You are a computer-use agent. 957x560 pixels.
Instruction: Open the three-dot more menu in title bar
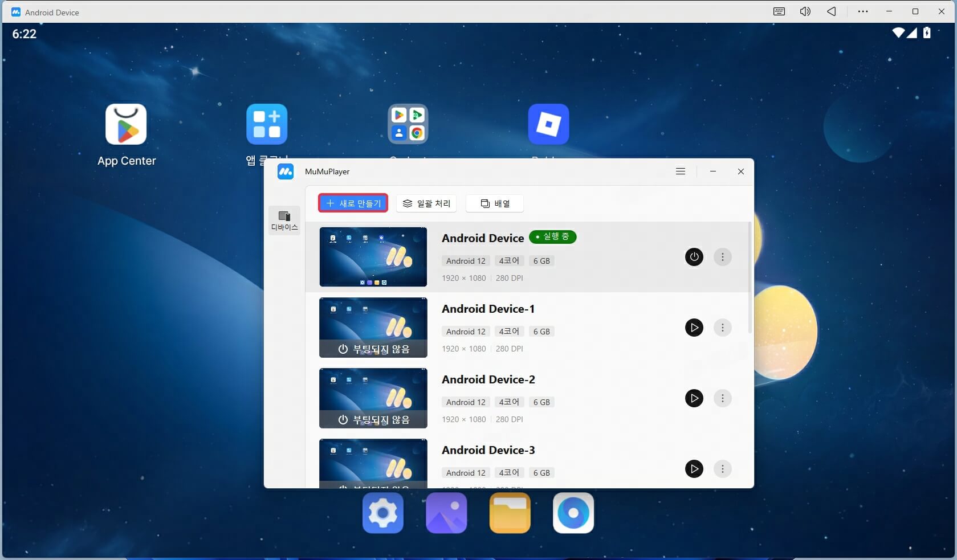pos(863,11)
